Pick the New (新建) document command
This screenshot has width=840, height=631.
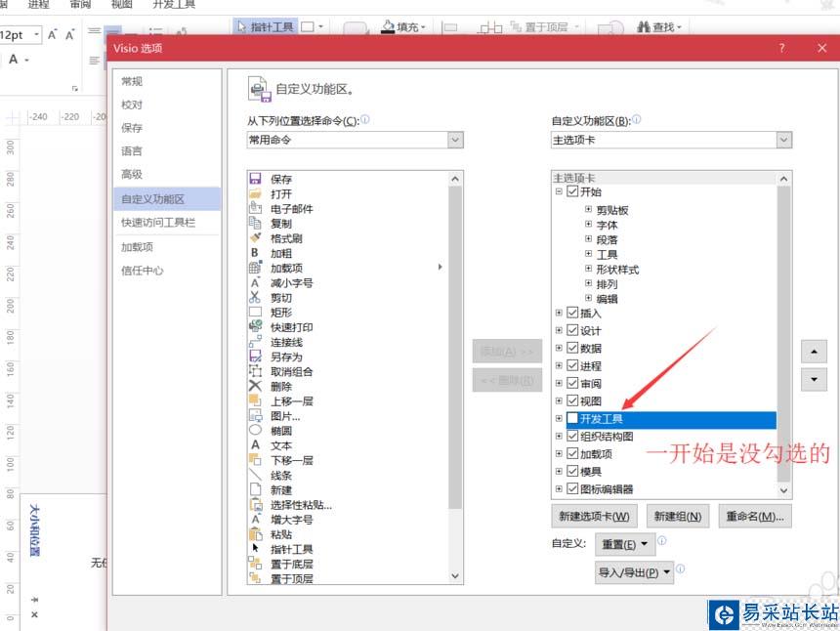[281, 490]
